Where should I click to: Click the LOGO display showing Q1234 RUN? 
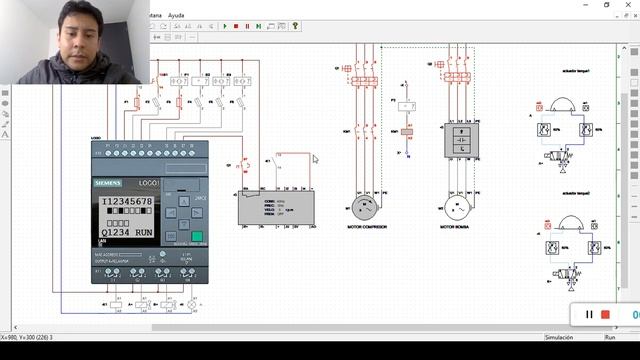click(x=127, y=217)
